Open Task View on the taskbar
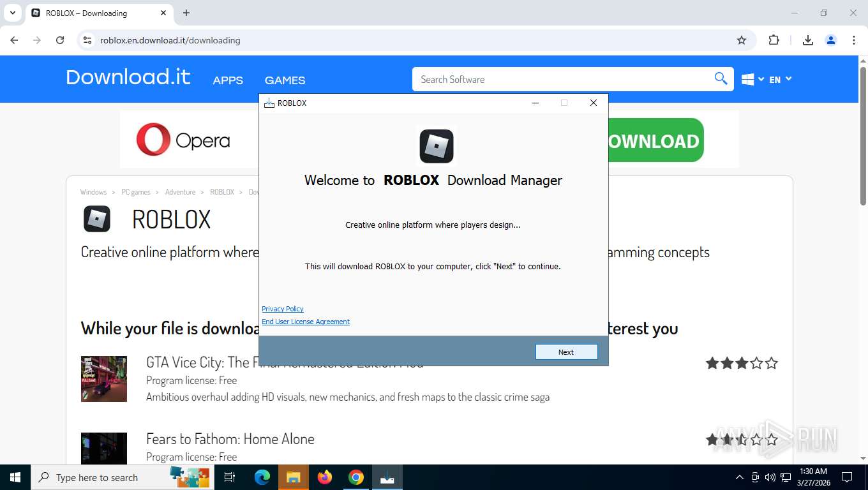This screenshot has height=490, width=868. [x=230, y=477]
